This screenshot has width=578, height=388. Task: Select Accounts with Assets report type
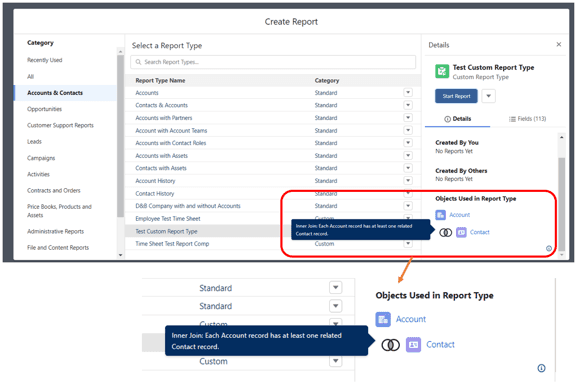coord(161,156)
